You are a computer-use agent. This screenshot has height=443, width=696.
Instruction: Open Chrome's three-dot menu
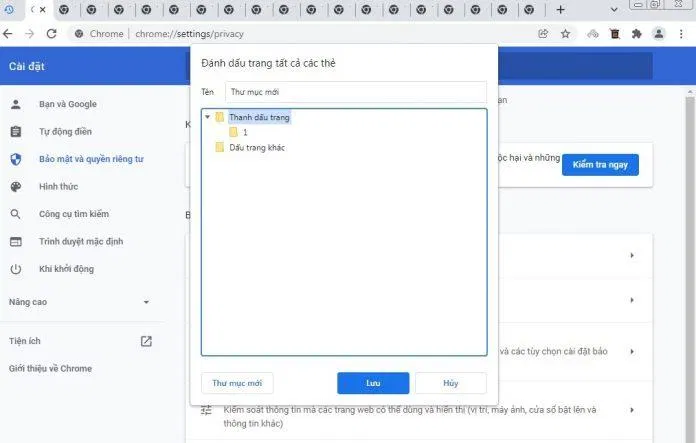[682, 33]
